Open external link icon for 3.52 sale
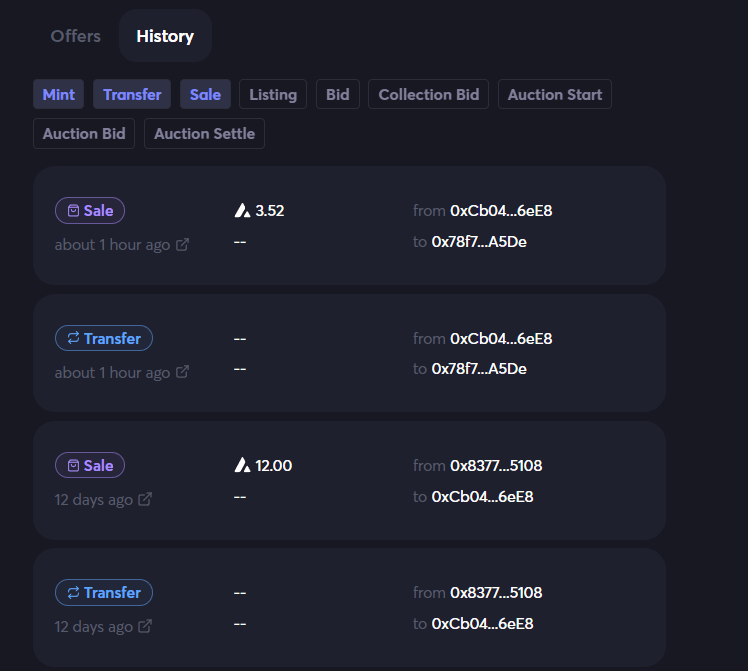Image resolution: width=748 pixels, height=671 pixels. pyautogui.click(x=183, y=244)
